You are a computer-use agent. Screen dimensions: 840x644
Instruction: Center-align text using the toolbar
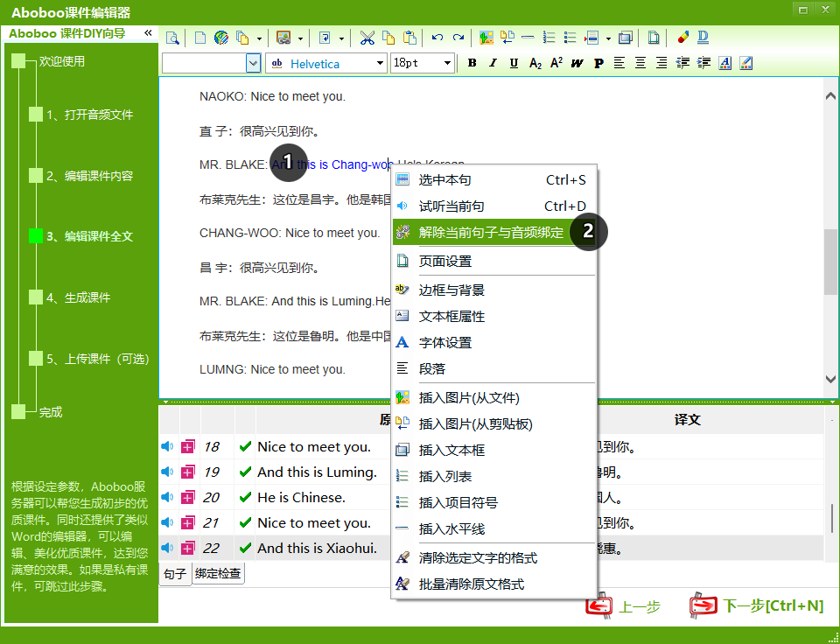(640, 63)
